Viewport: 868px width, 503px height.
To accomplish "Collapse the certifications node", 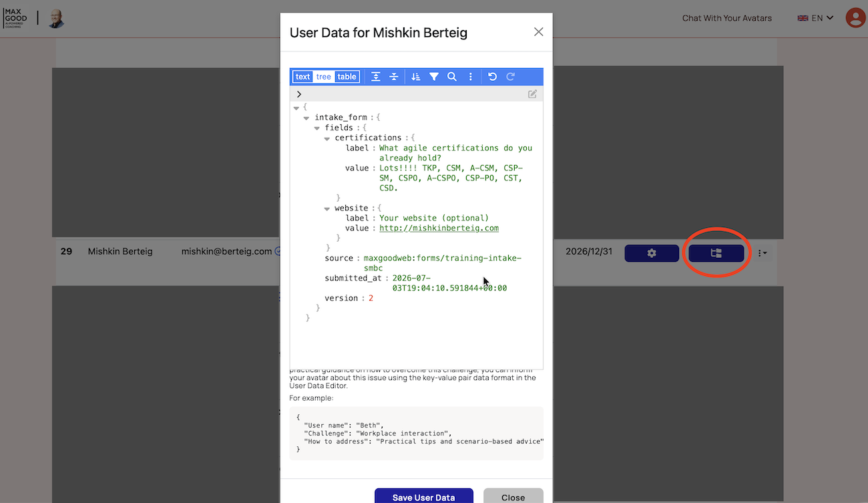I will pyautogui.click(x=327, y=138).
